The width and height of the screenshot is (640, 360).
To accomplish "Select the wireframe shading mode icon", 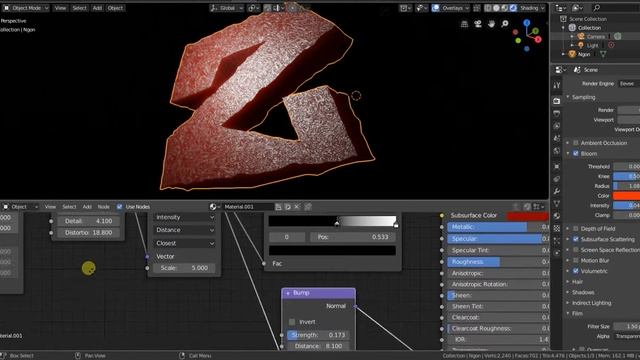I will (x=488, y=8).
